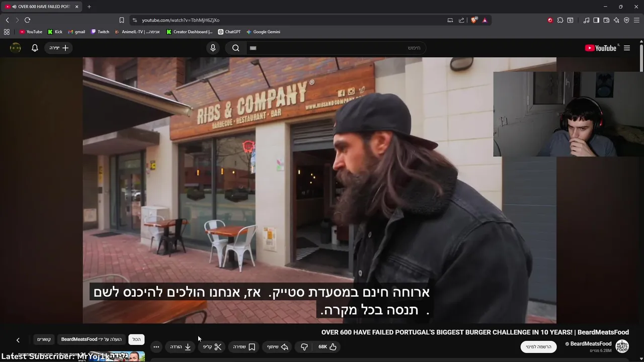Toggle the browser sidebar panel icon
Viewport: 644px width, 362px height.
pyautogui.click(x=596, y=20)
